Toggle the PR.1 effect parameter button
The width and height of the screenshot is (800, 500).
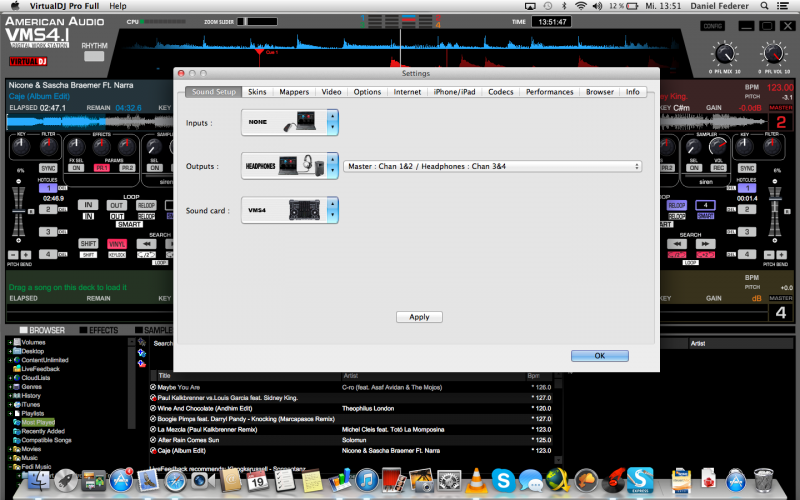(x=102, y=168)
